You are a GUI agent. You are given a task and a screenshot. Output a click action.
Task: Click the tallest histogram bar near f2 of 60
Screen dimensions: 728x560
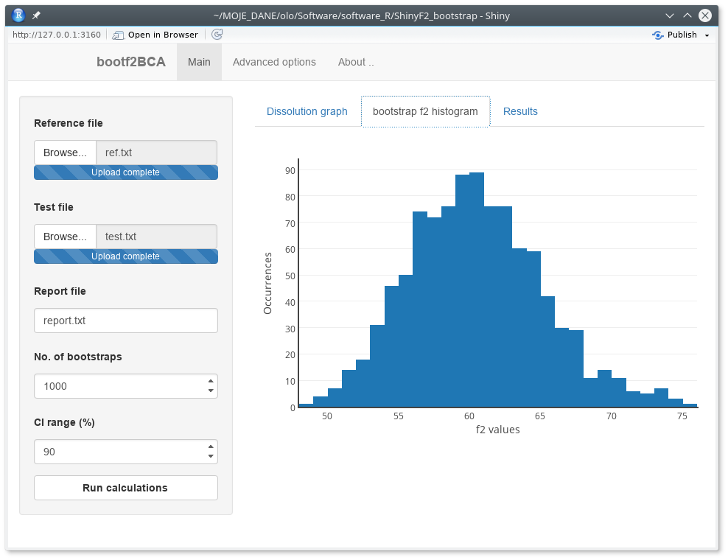tap(477, 295)
